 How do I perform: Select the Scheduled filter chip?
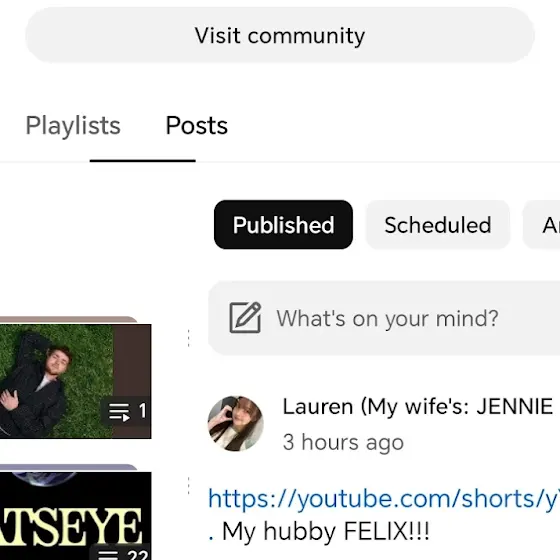438,225
